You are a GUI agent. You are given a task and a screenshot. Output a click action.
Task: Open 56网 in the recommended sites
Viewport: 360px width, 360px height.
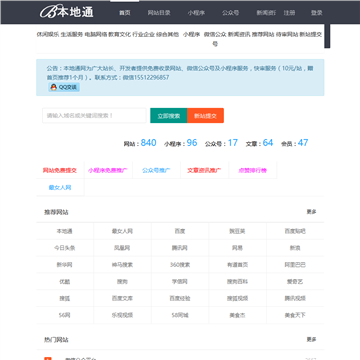[65, 315]
